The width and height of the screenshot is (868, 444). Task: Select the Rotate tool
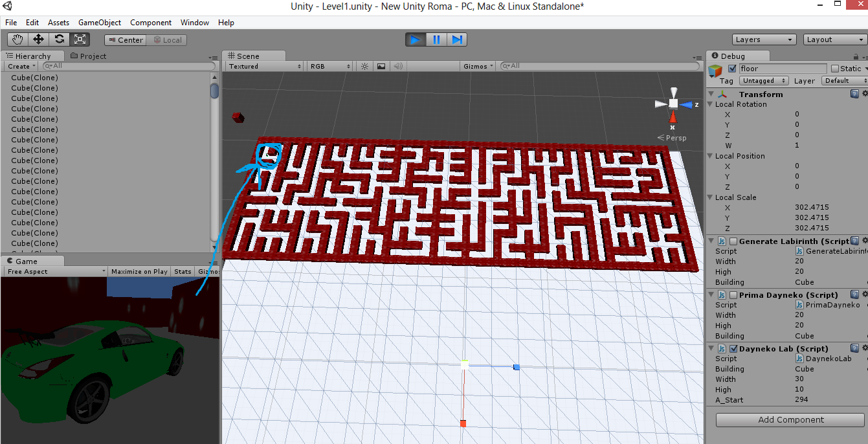click(x=59, y=39)
